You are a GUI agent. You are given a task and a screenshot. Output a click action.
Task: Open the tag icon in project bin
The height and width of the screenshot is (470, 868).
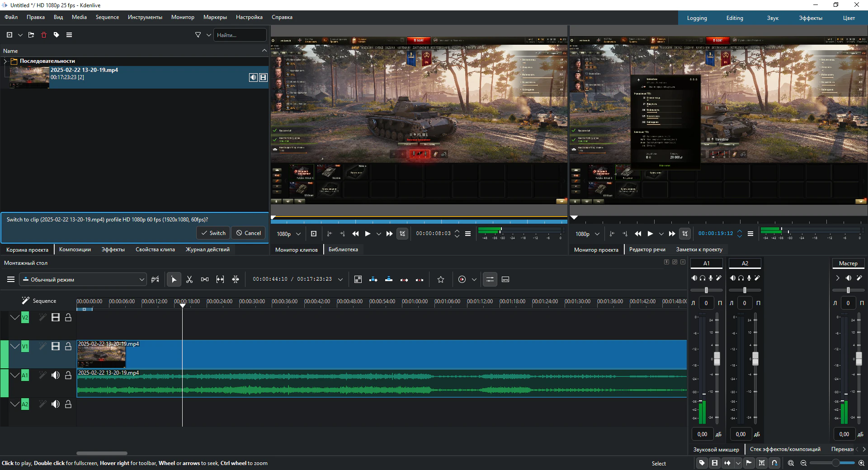pos(57,35)
